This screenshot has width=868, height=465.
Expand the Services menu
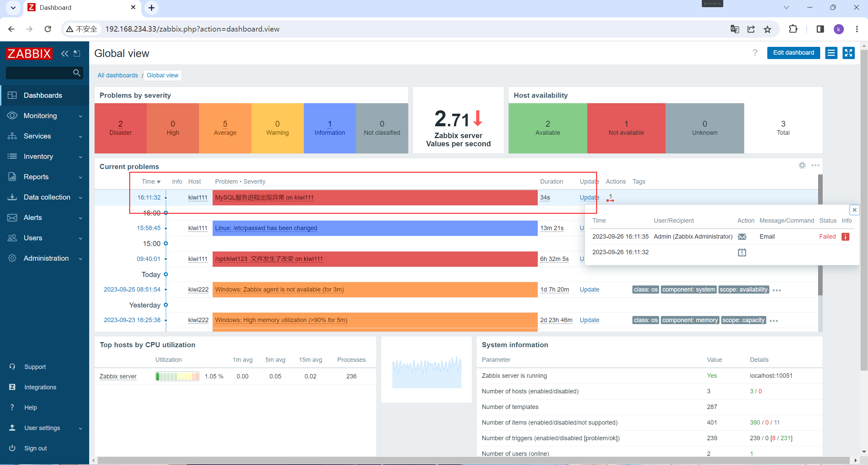pyautogui.click(x=44, y=136)
